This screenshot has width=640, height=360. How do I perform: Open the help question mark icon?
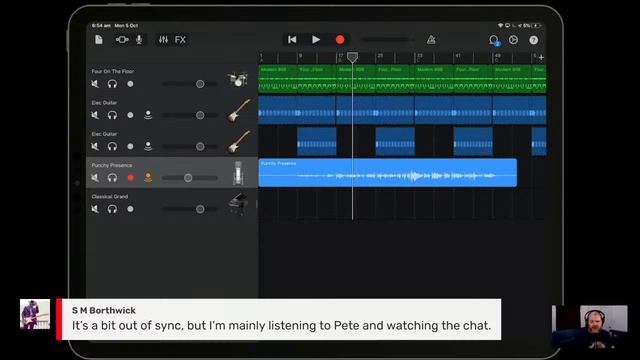pyautogui.click(x=533, y=40)
